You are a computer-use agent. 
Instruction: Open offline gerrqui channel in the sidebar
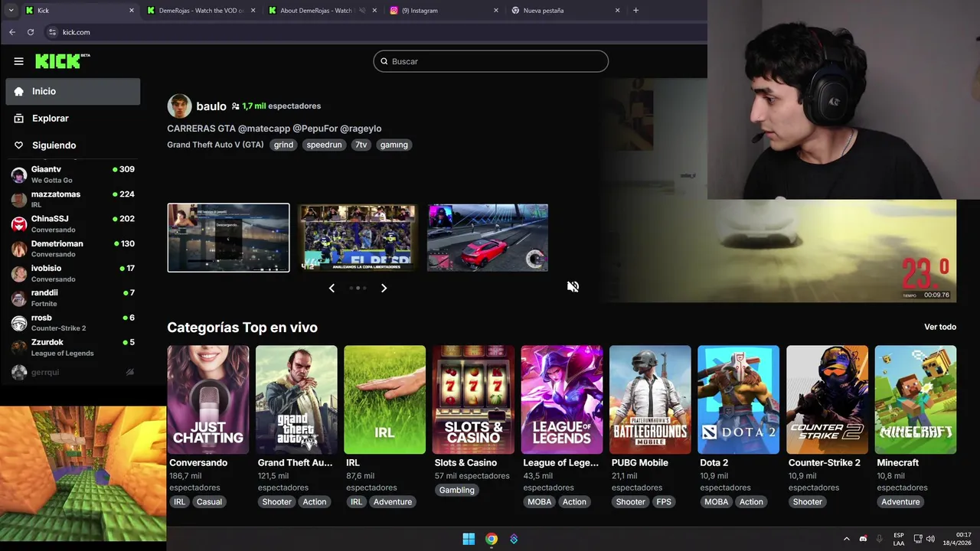click(73, 372)
